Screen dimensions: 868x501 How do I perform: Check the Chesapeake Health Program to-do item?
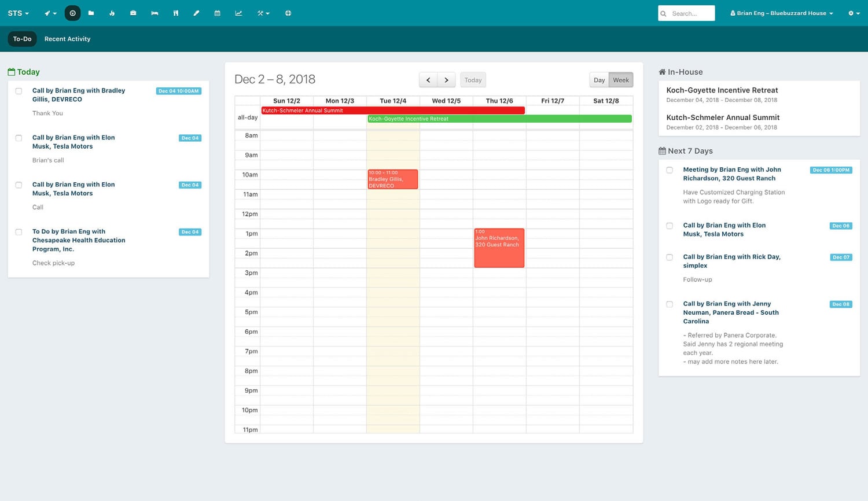(19, 231)
